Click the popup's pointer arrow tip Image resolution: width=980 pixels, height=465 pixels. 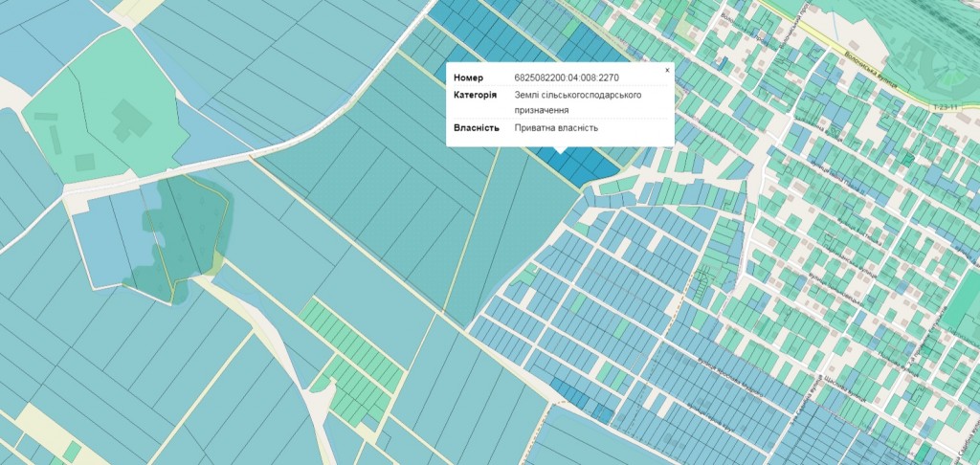[560, 153]
